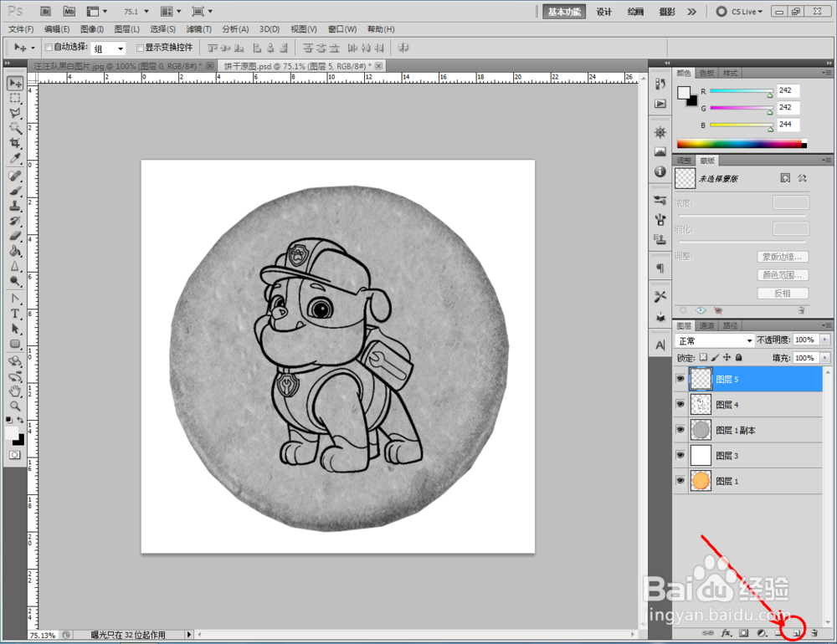837x644 pixels.
Task: Toggle lock transparent pixels
Action: (x=704, y=357)
